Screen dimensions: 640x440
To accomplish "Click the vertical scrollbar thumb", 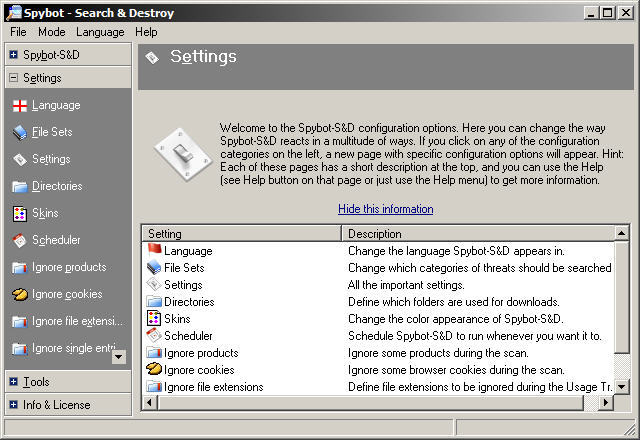I will pyautogui.click(x=622, y=297).
